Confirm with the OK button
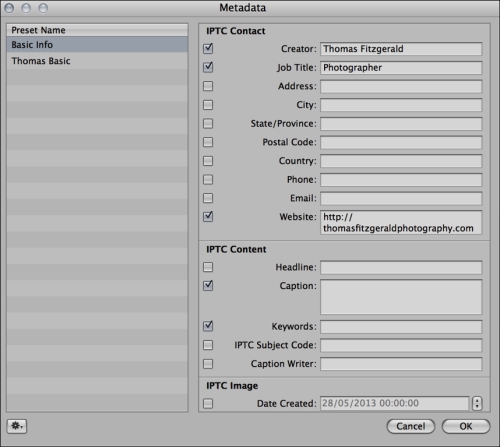Viewport: 500px width, 447px height. point(466,426)
